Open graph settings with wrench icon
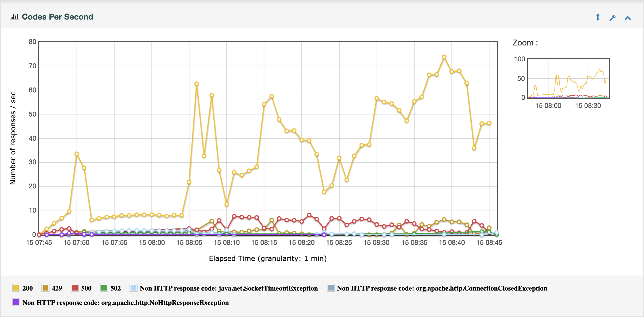 point(613,18)
